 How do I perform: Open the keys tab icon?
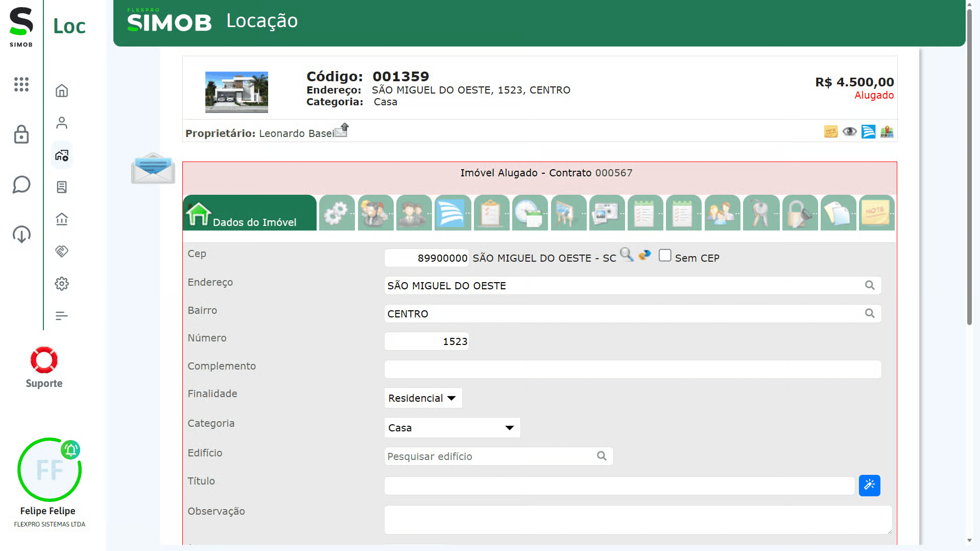pyautogui.click(x=761, y=213)
